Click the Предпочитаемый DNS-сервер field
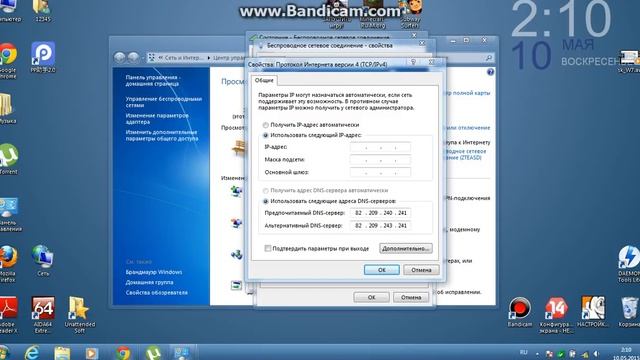 (x=380, y=213)
